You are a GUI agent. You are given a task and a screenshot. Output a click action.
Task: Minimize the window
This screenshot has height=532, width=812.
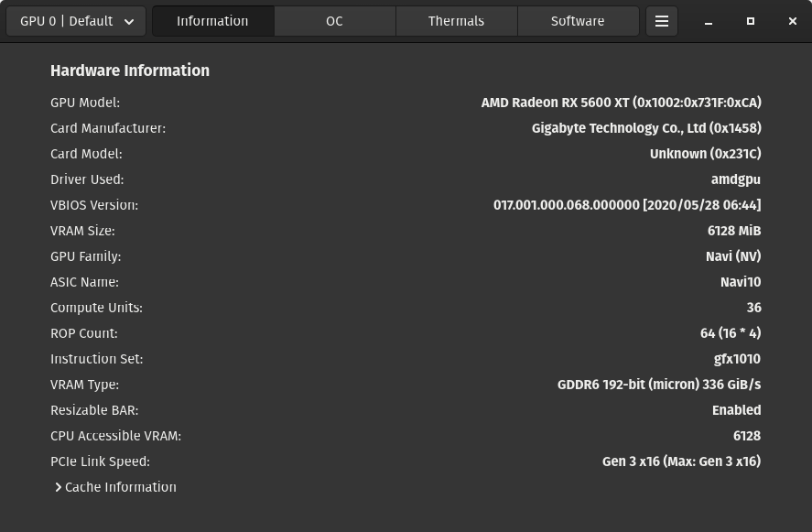708,21
